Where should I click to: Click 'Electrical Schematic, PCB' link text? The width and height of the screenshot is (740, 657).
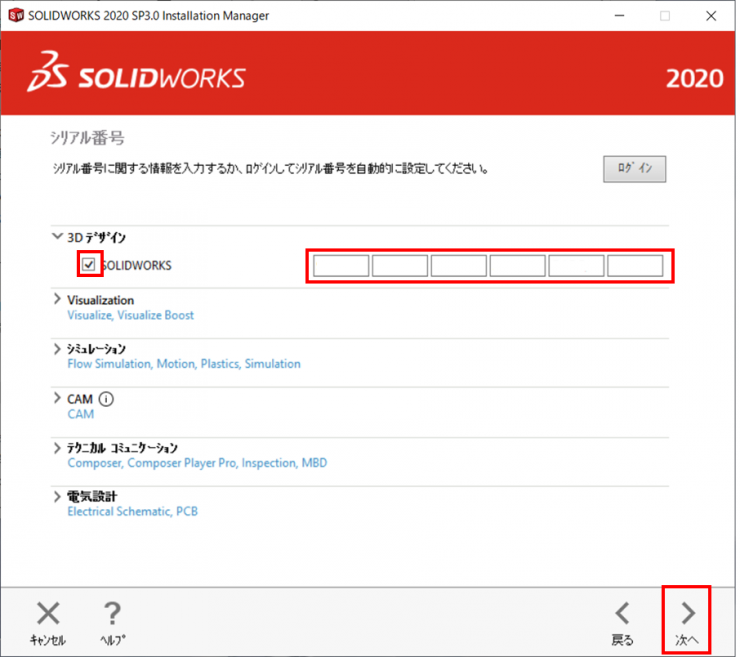click(133, 512)
